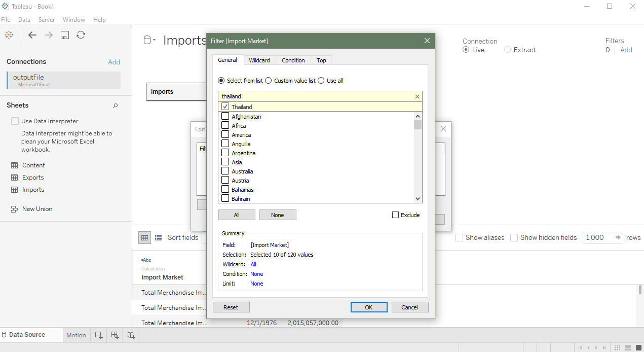Screen dimensions: 644x352
Task: Click the new worksheet icon at bottom
Action: tap(99, 335)
